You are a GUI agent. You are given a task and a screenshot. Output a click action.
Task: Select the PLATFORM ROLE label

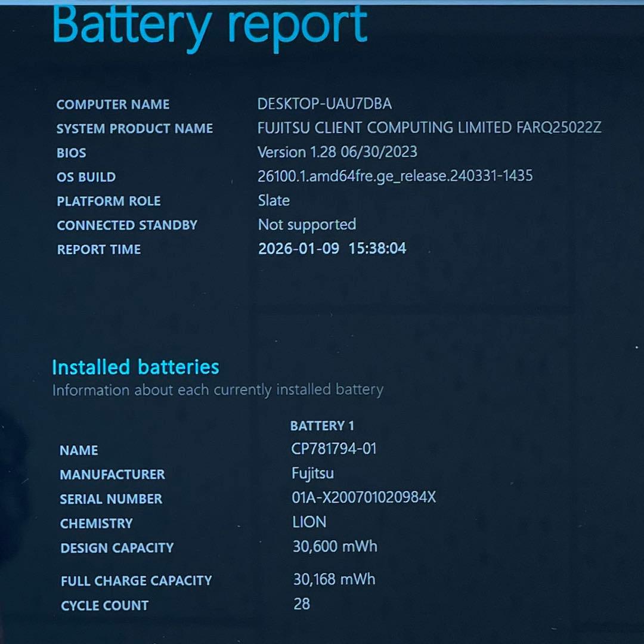(x=109, y=202)
